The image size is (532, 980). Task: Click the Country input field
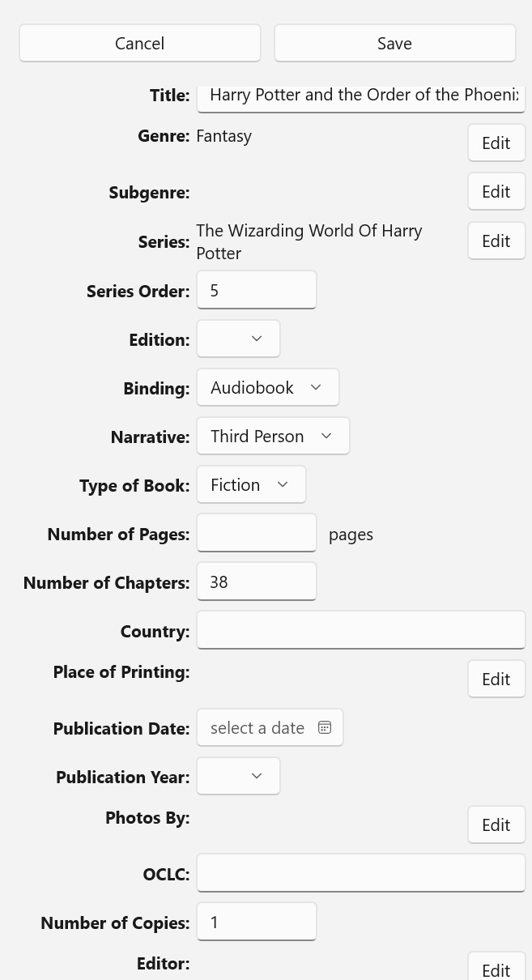[361, 630]
